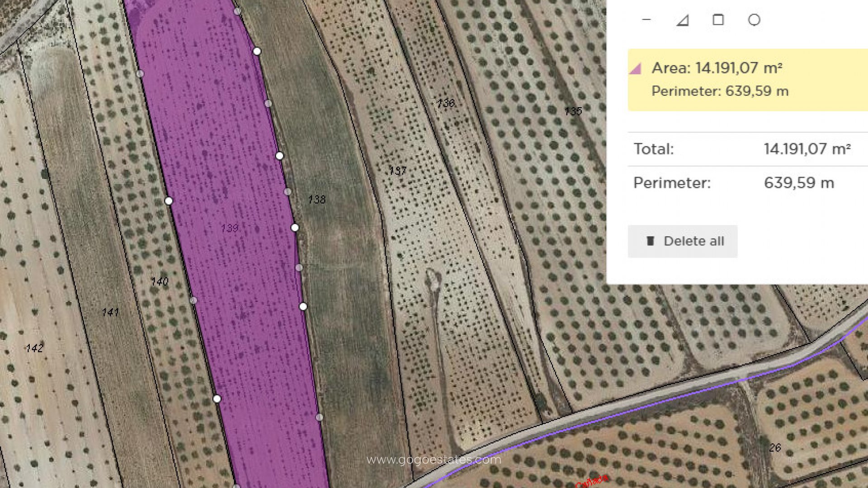Viewport: 868px width, 488px height.
Task: Click parcel number 135 on the map
Action: 573,111
